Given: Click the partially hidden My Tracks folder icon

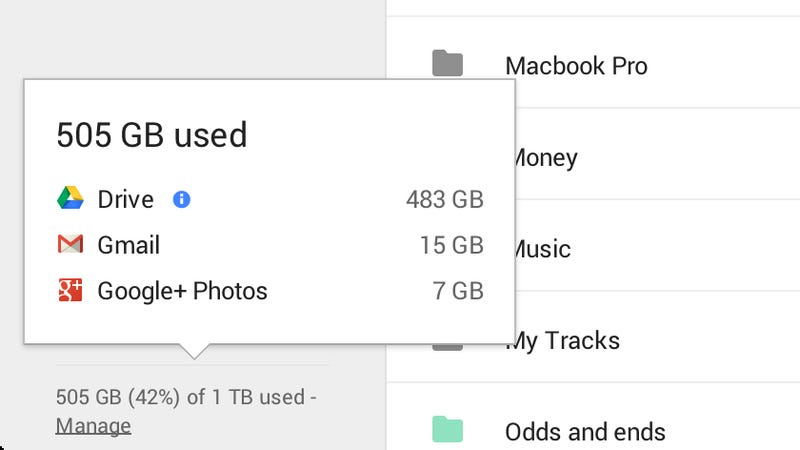Looking at the screenshot, I should click(447, 347).
